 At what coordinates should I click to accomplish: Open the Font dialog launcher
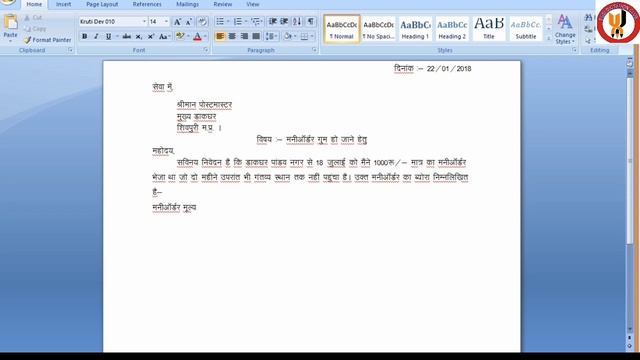pyautogui.click(x=206, y=50)
